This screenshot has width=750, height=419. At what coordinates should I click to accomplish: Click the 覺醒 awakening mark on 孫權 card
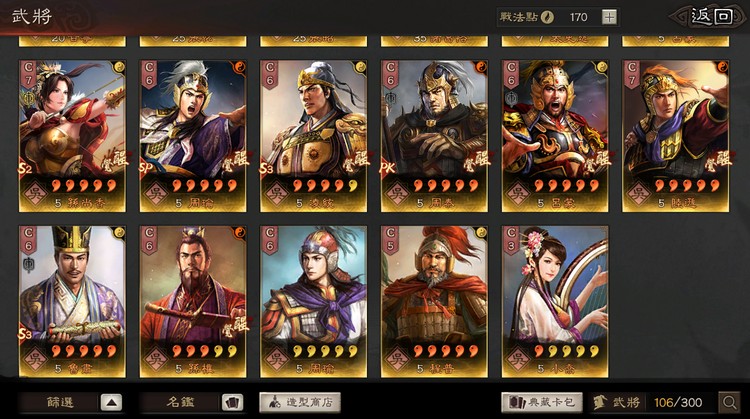pyautogui.click(x=235, y=327)
